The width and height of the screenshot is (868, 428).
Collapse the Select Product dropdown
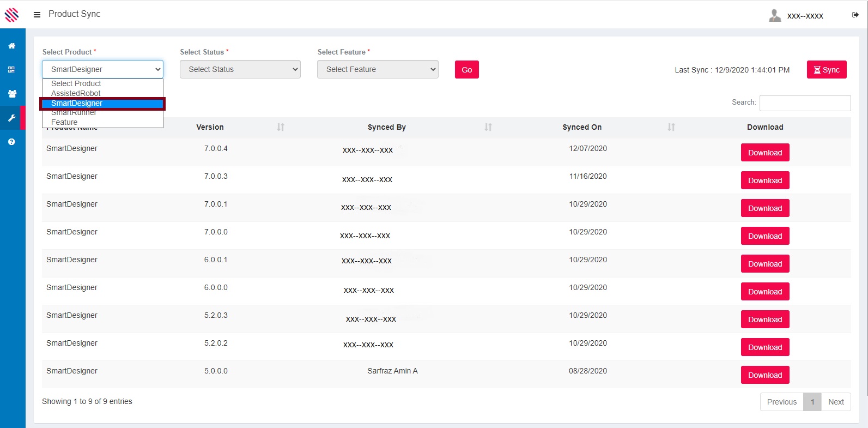[102, 69]
